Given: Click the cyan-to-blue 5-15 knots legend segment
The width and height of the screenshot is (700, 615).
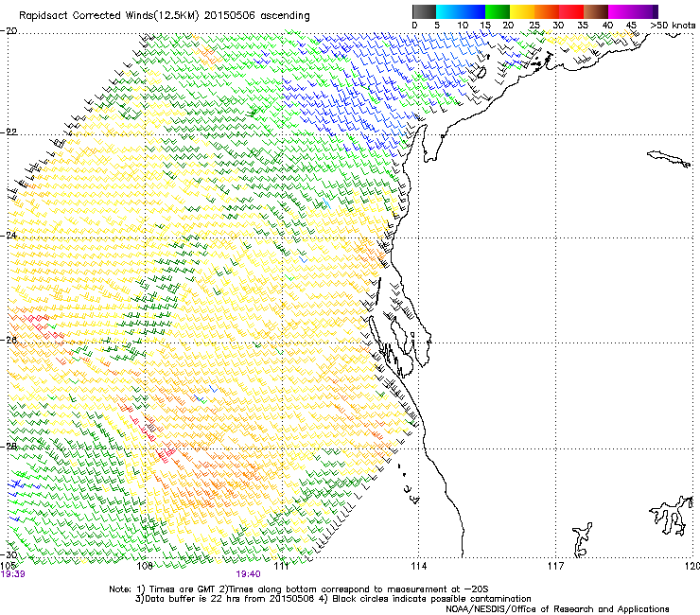Looking at the screenshot, I should coord(461,11).
